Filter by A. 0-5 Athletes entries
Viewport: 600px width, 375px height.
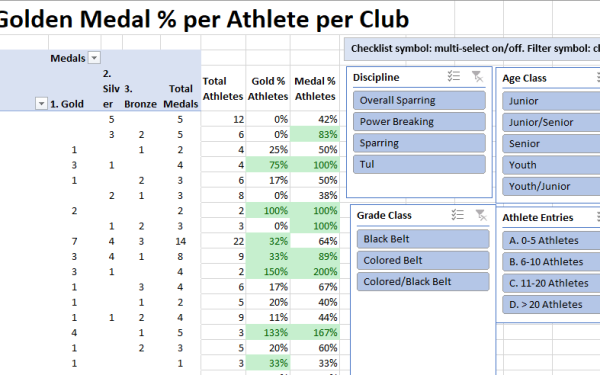tap(551, 240)
